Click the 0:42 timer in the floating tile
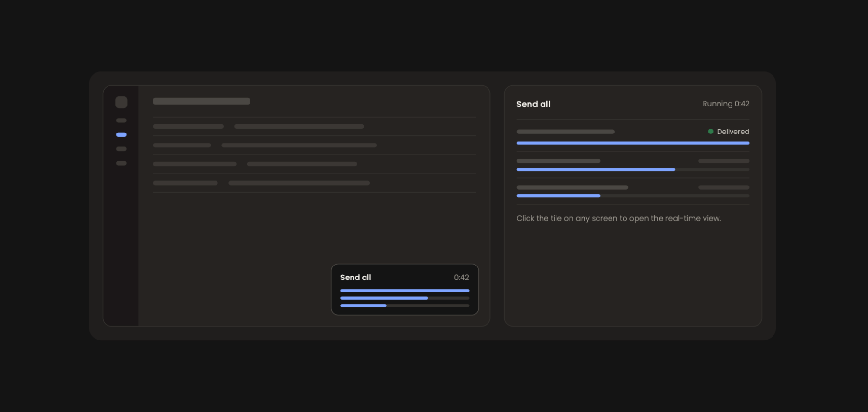The width and height of the screenshot is (868, 412). coord(461,278)
